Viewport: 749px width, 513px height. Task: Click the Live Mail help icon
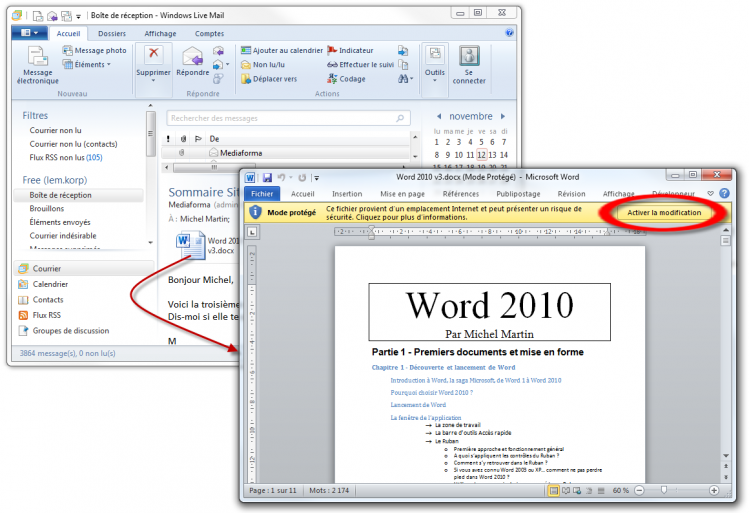[509, 32]
